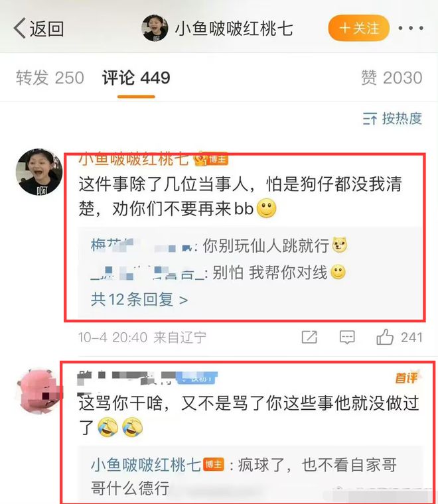Click the reply bubble icon on first comment
This screenshot has height=504, width=438.
(347, 337)
